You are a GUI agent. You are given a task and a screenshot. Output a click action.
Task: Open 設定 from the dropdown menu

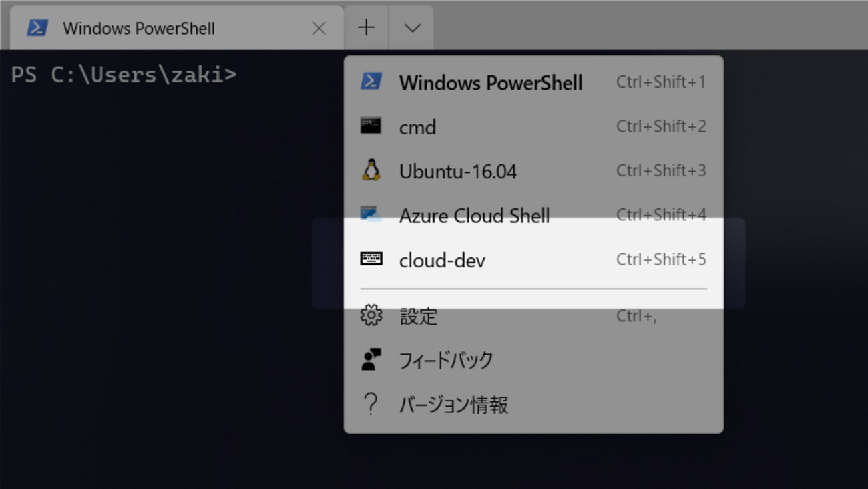[x=419, y=316]
